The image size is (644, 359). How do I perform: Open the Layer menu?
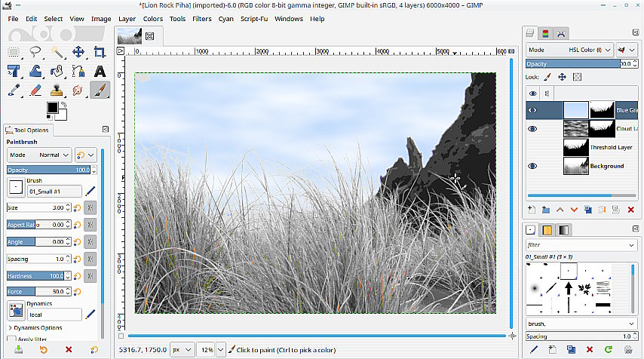pos(127,19)
